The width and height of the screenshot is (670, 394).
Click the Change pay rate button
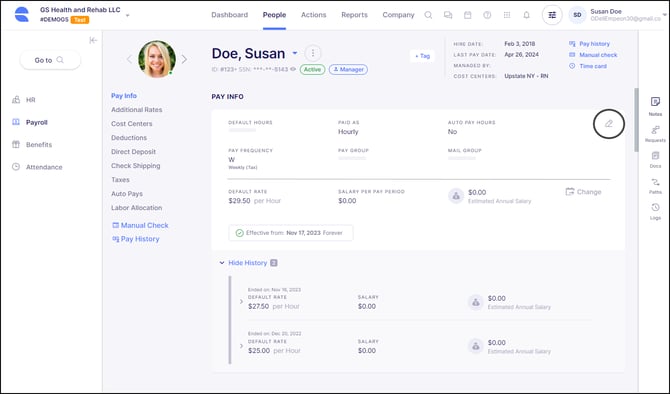(583, 192)
